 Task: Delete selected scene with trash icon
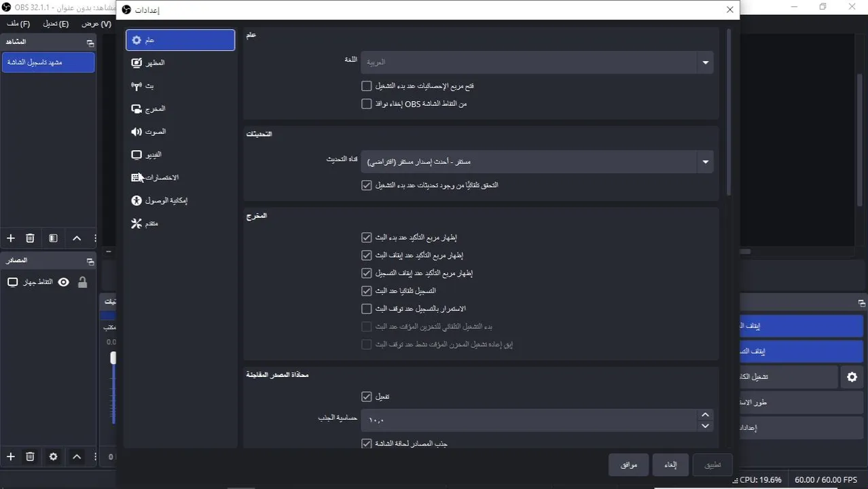click(x=30, y=238)
